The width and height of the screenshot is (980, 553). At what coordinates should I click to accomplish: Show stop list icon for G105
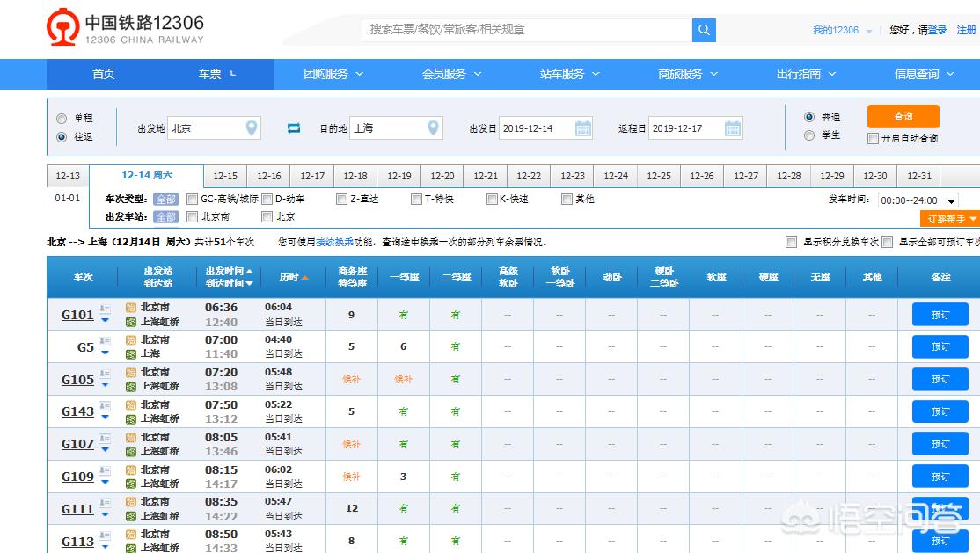[x=105, y=374]
